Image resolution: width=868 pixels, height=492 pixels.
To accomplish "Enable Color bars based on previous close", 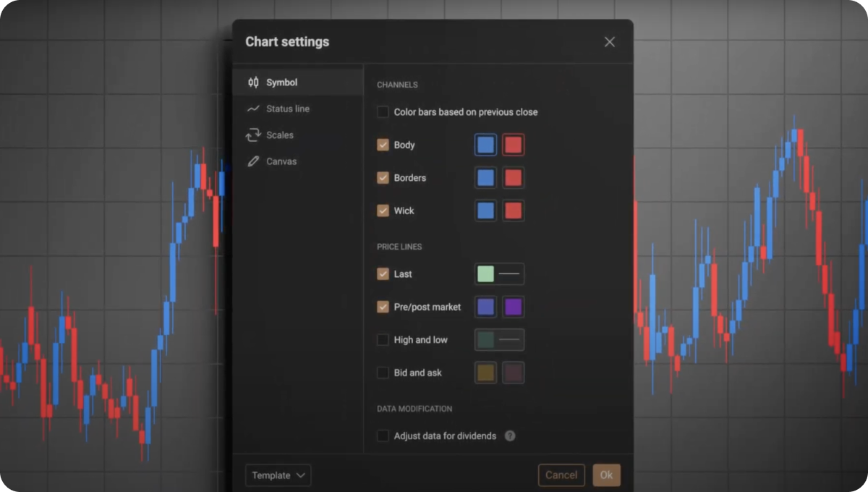I will 383,112.
